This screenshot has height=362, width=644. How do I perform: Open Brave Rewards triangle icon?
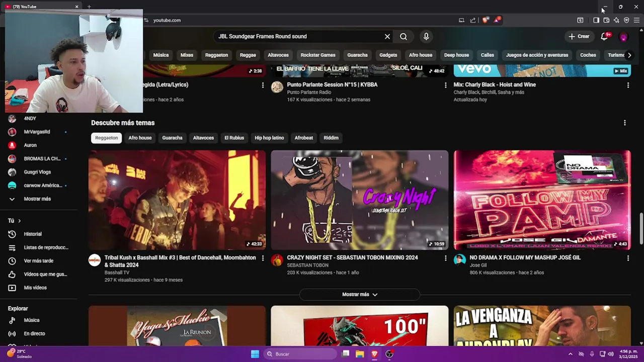[x=497, y=20]
